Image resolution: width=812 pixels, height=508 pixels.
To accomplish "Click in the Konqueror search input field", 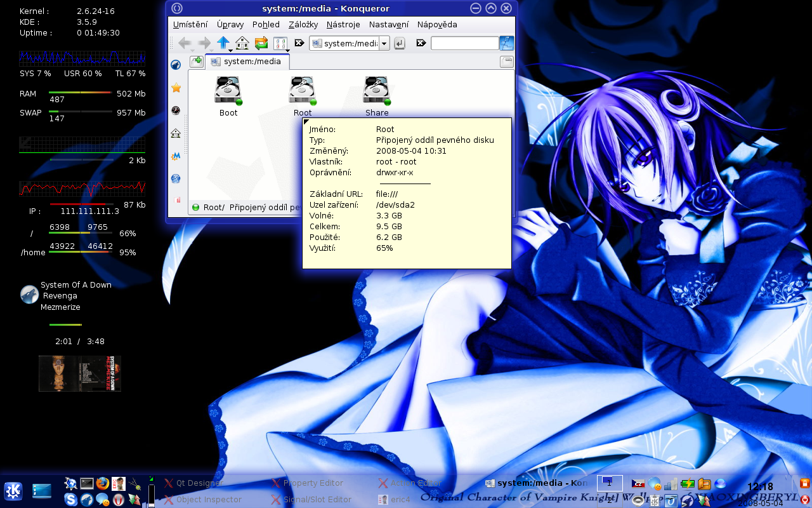I will [x=464, y=43].
